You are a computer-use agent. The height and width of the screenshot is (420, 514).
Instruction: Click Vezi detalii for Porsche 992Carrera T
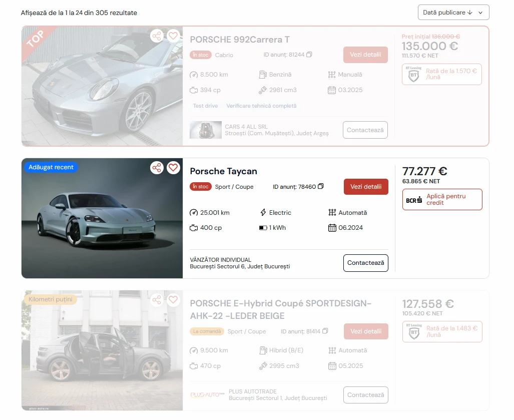tap(365, 55)
